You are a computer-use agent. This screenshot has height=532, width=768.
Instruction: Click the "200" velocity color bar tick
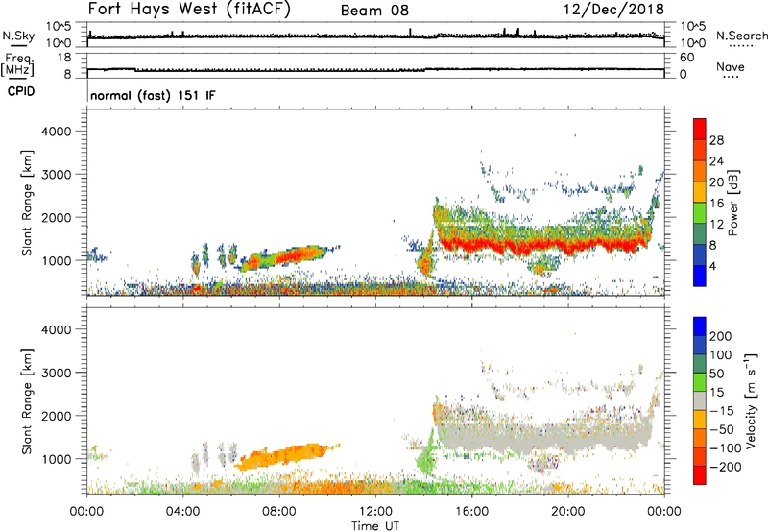coord(721,336)
